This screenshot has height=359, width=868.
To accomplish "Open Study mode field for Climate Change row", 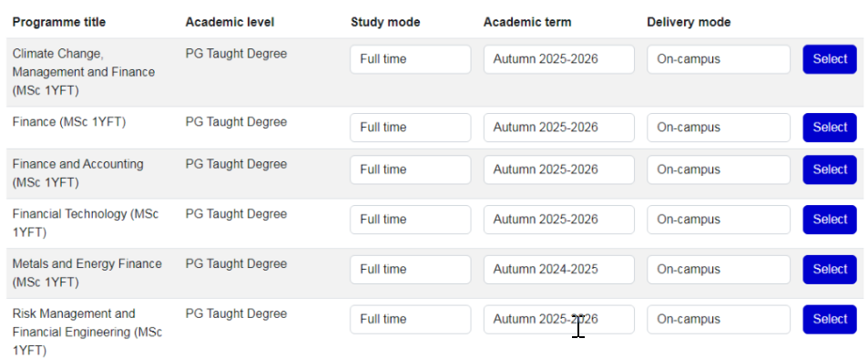I will click(410, 59).
